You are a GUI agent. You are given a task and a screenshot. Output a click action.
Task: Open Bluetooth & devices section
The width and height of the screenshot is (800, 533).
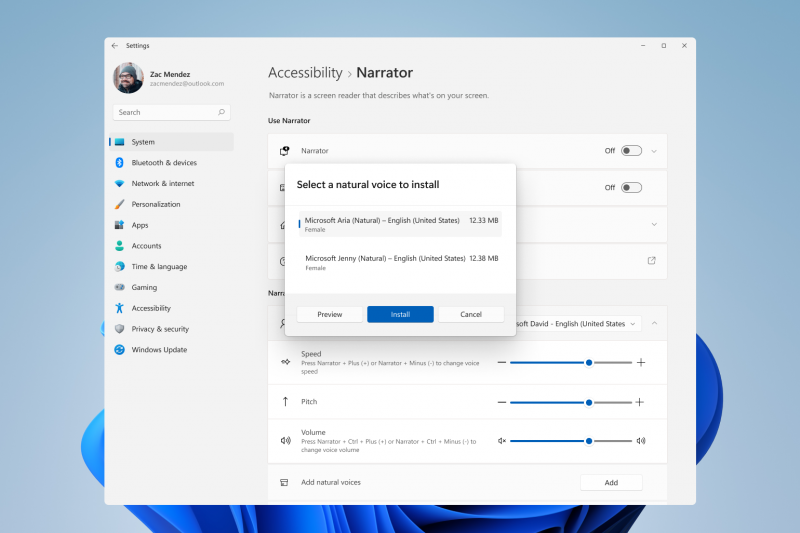171,163
